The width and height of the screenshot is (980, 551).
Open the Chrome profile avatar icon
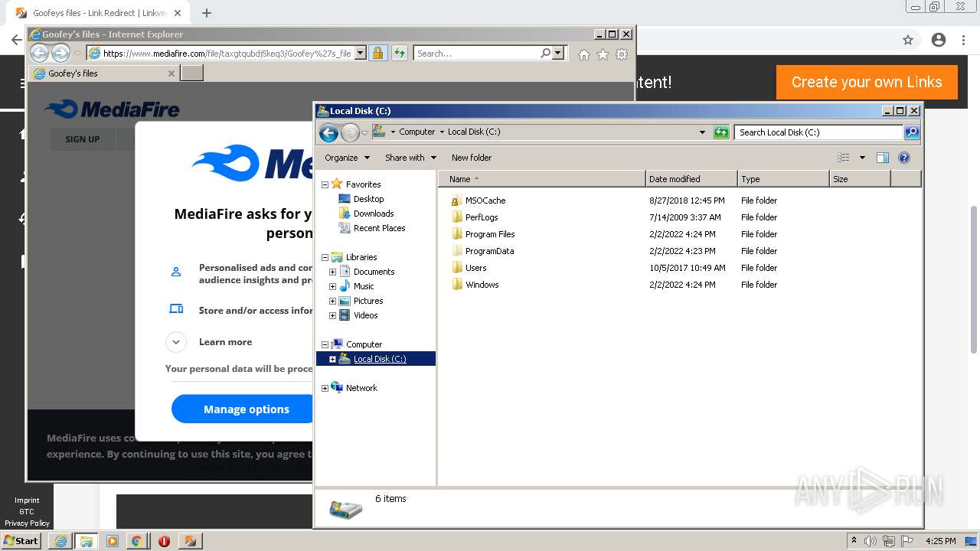[939, 40]
